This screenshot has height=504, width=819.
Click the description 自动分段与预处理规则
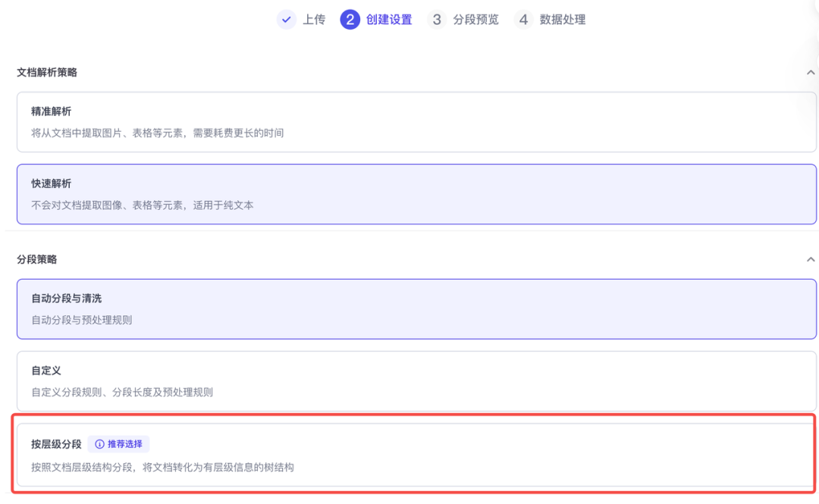[81, 320]
